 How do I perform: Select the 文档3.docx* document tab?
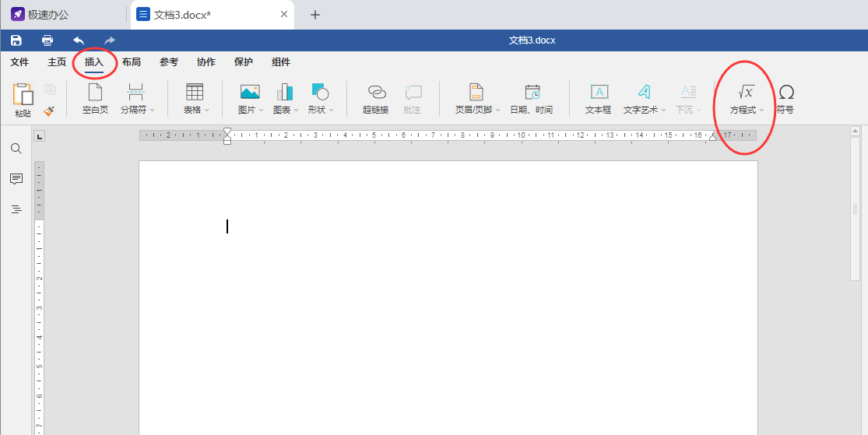click(x=212, y=14)
